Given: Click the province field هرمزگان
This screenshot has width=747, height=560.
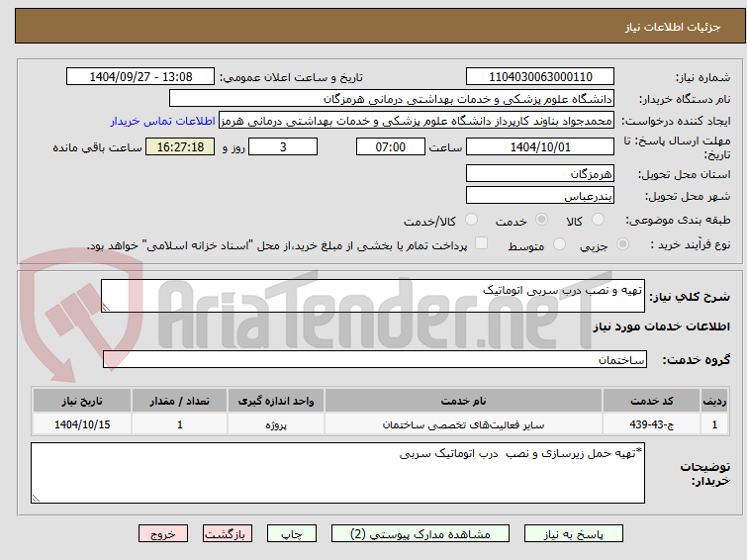Looking at the screenshot, I should [x=540, y=173].
